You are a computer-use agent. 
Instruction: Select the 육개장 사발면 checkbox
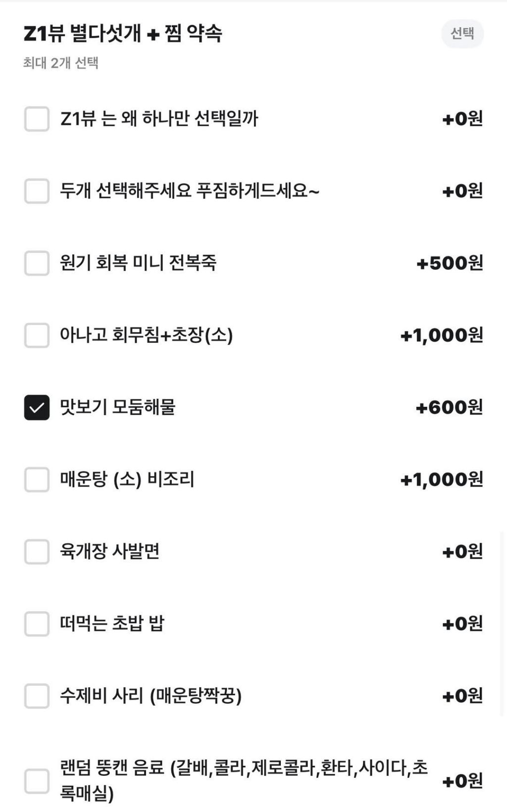tap(37, 552)
